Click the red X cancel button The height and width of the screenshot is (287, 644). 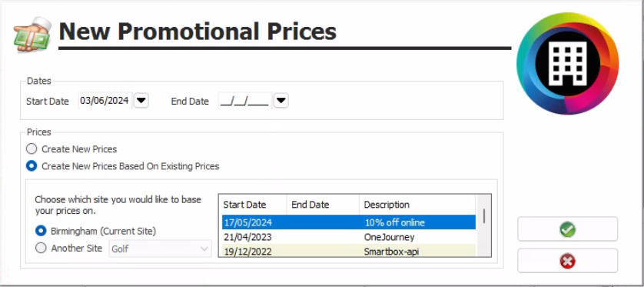567,261
